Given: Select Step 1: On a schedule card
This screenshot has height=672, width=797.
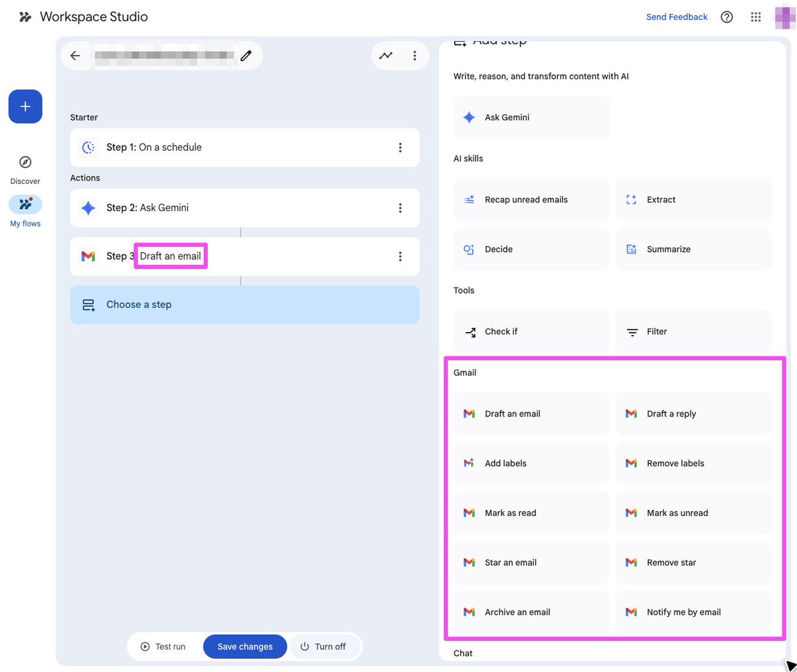Looking at the screenshot, I should 244,147.
